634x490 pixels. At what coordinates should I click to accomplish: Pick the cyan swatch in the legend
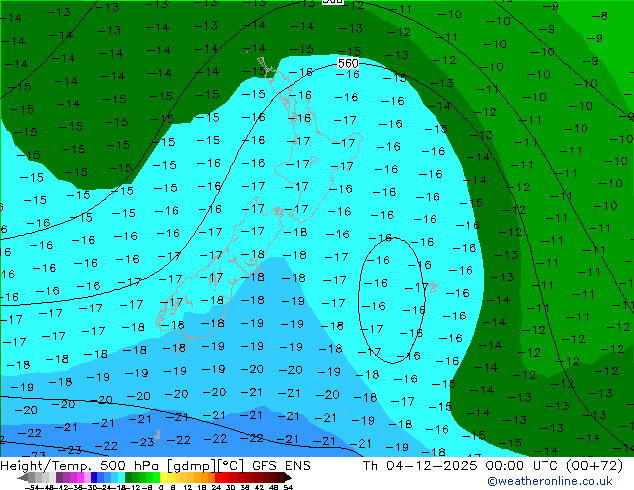(x=121, y=477)
